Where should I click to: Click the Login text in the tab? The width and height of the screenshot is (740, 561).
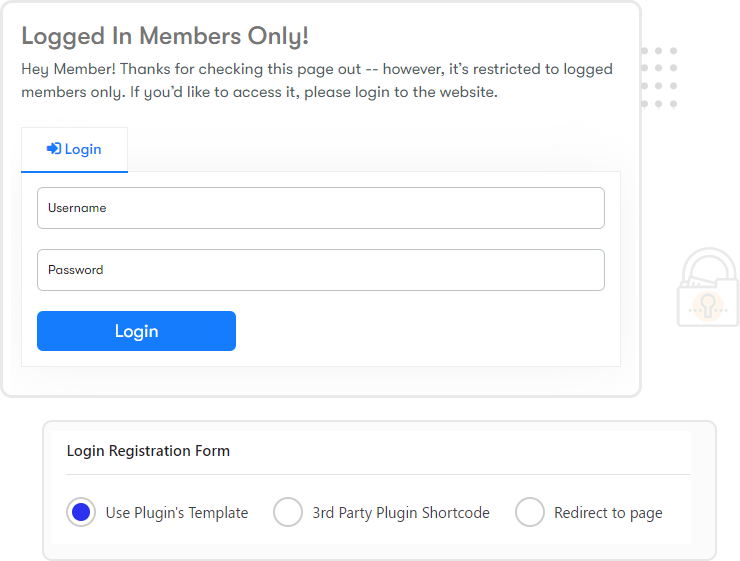tap(83, 150)
